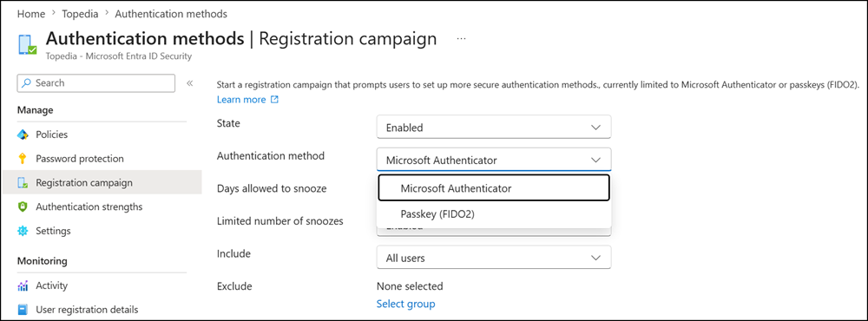This screenshot has height=321, width=868.
Task: Click the Exclude field label
Action: point(234,286)
